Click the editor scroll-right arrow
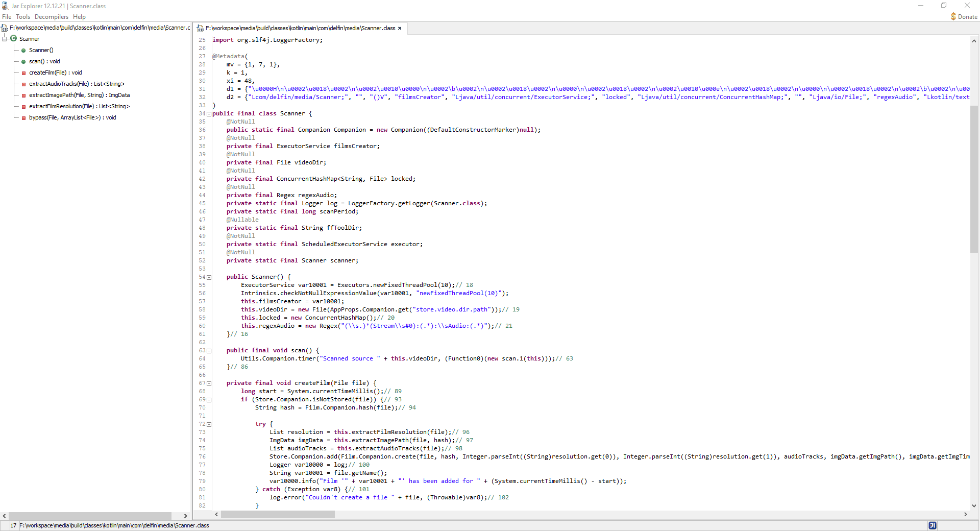The height and width of the screenshot is (531, 980). [965, 515]
